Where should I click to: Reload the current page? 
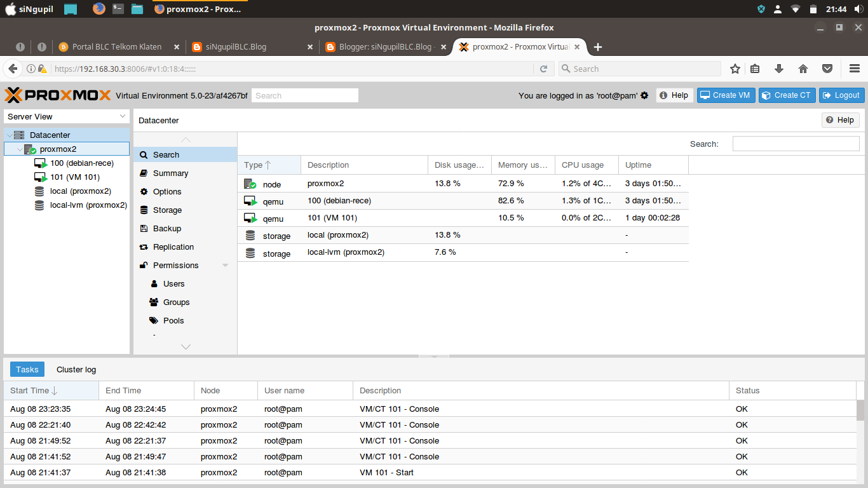click(543, 69)
